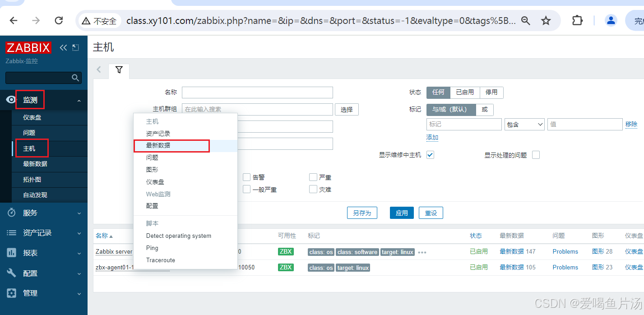Choose 或 tag mode
644x315 pixels.
tap(485, 109)
